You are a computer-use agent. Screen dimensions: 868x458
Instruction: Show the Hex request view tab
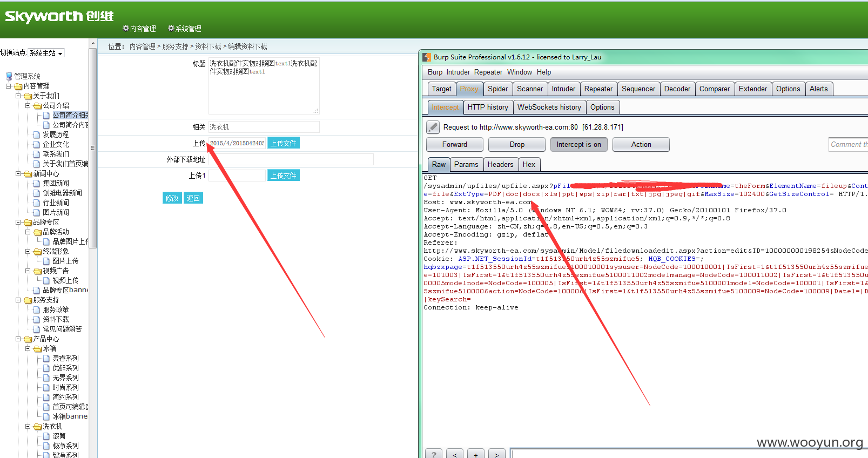point(529,165)
